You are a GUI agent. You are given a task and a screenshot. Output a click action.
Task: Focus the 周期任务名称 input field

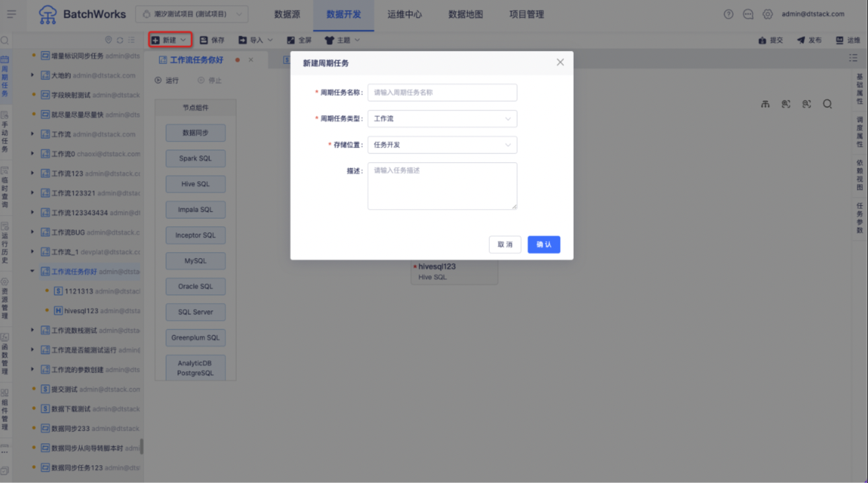(442, 93)
